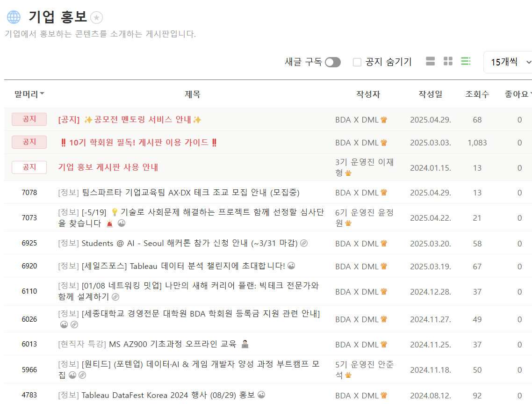This screenshot has height=404, width=532.
Task: Click view count 1,083
Action: coord(477,143)
